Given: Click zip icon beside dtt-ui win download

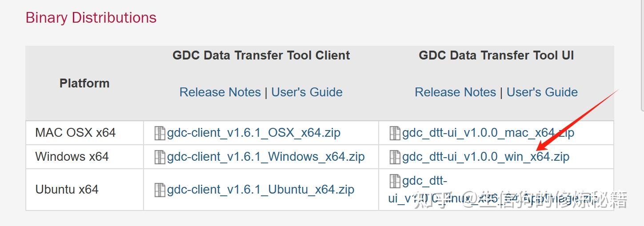Looking at the screenshot, I should click(x=395, y=157).
